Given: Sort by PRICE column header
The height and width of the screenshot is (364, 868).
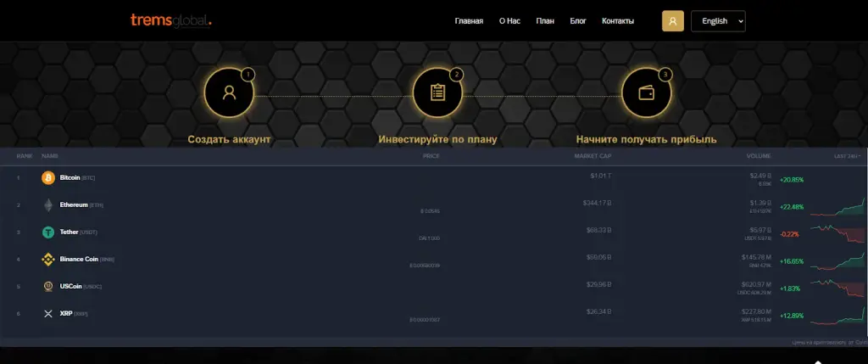Looking at the screenshot, I should (x=431, y=156).
